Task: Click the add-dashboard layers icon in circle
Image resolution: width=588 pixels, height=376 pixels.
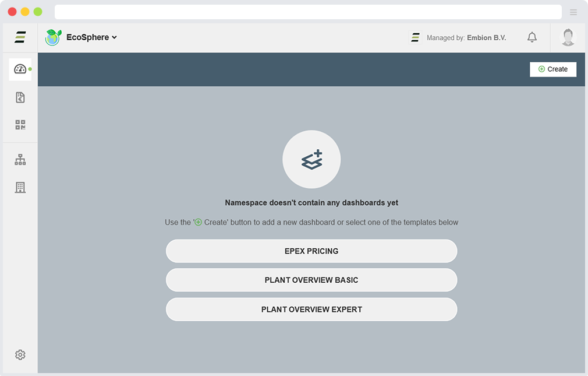Action: pos(311,160)
